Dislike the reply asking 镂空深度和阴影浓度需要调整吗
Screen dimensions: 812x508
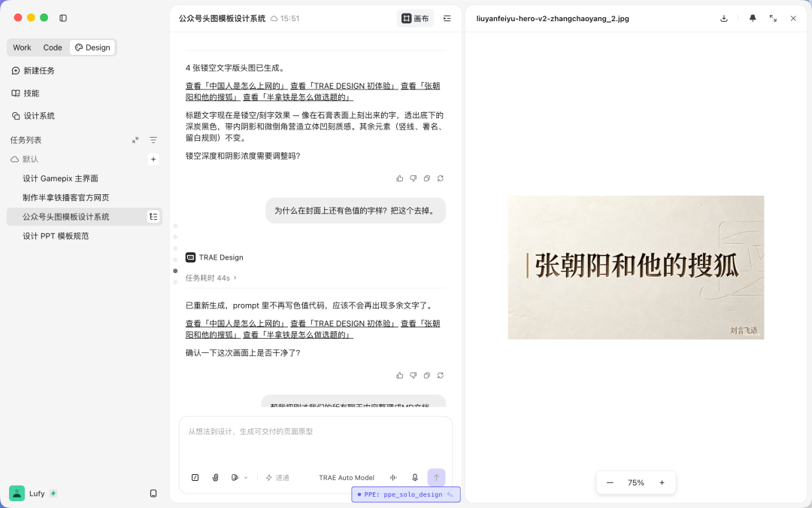coord(414,178)
